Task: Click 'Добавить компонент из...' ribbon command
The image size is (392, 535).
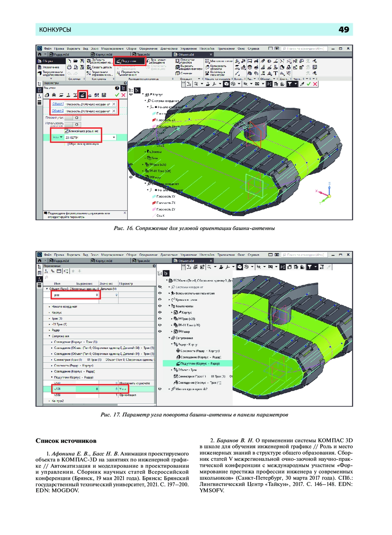Action: tap(99, 61)
